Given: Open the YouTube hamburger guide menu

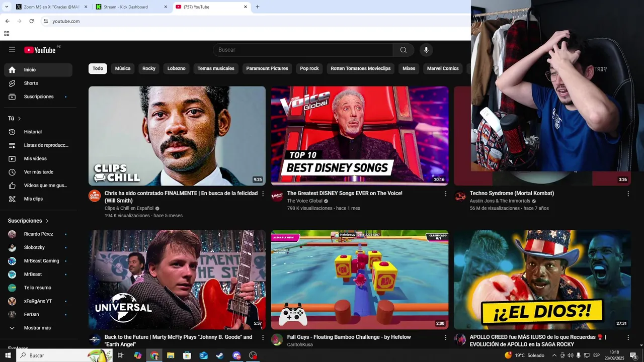Looking at the screenshot, I should (x=12, y=50).
